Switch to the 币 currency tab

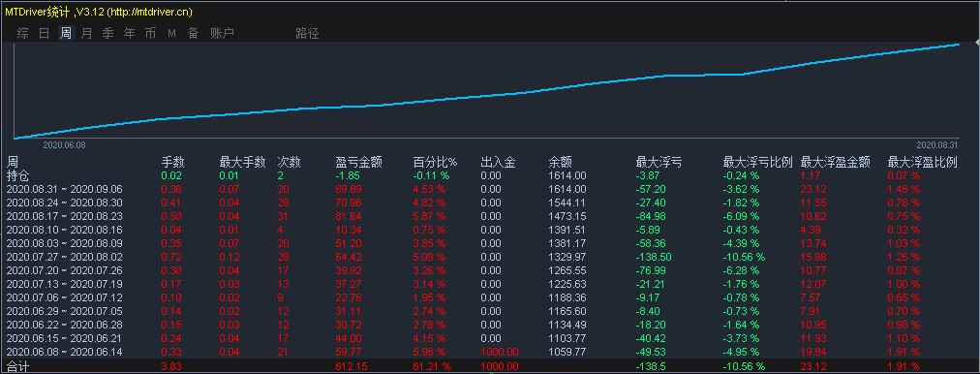pos(151,34)
